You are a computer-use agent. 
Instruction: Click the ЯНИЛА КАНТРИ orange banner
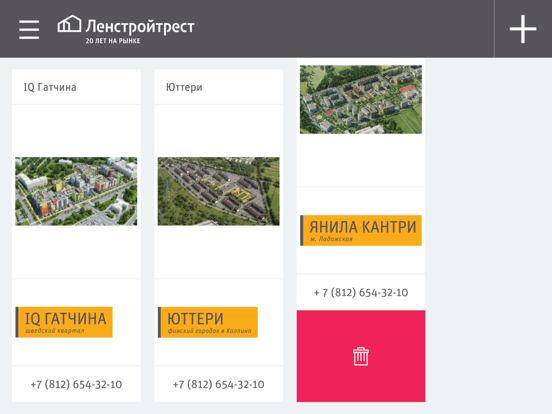pos(361,230)
